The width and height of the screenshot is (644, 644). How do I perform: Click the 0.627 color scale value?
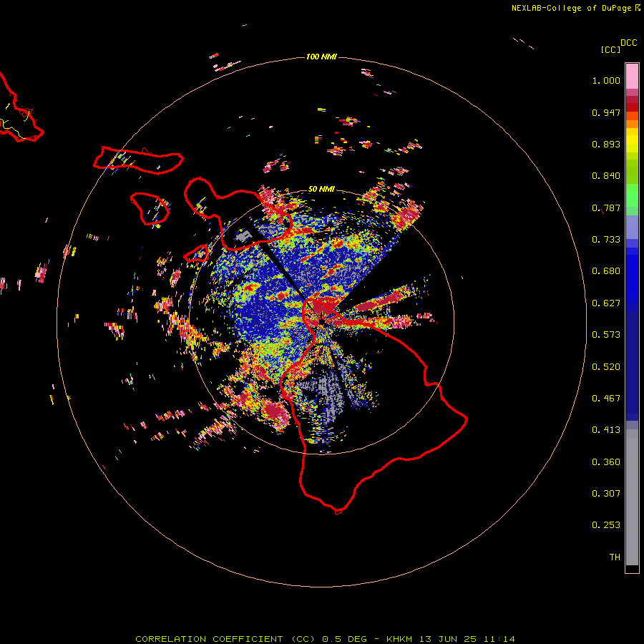tap(606, 303)
